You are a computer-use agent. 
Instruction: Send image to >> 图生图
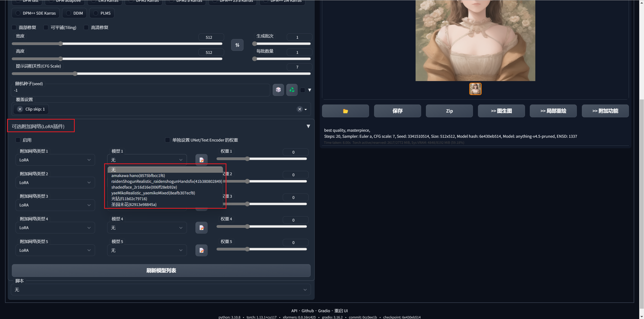click(x=501, y=111)
